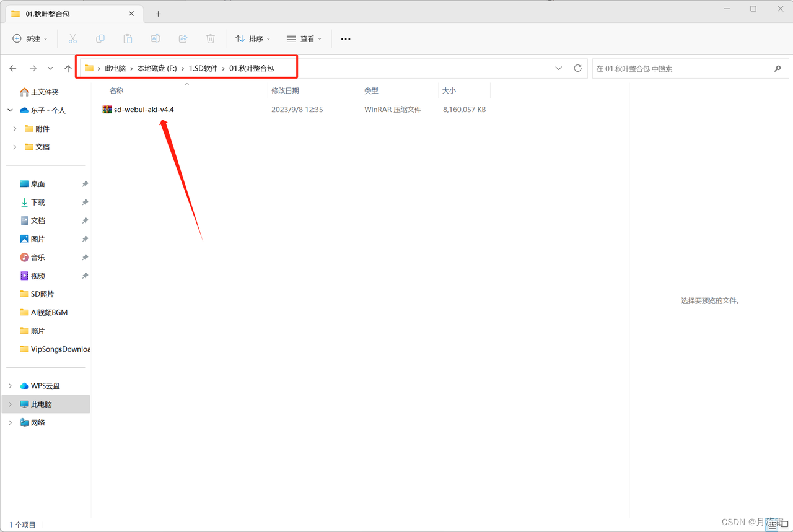Refresh the current folder view
The width and height of the screenshot is (793, 532).
pyautogui.click(x=578, y=68)
